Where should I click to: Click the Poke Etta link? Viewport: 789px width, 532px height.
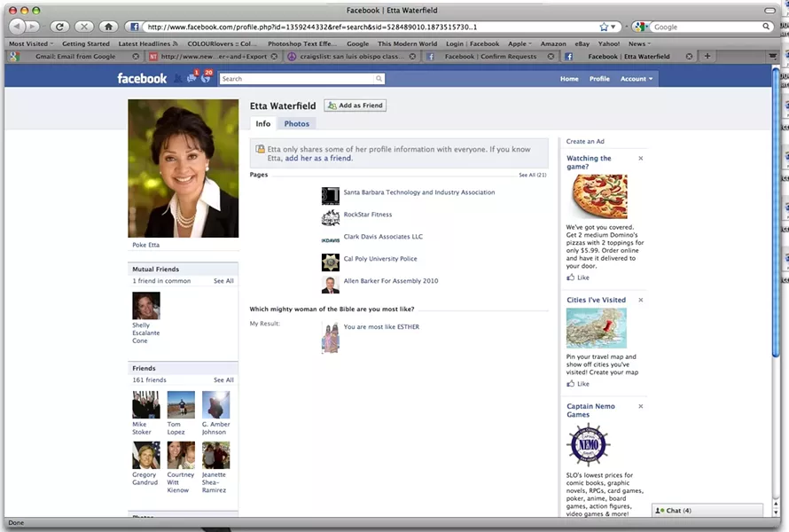click(146, 245)
